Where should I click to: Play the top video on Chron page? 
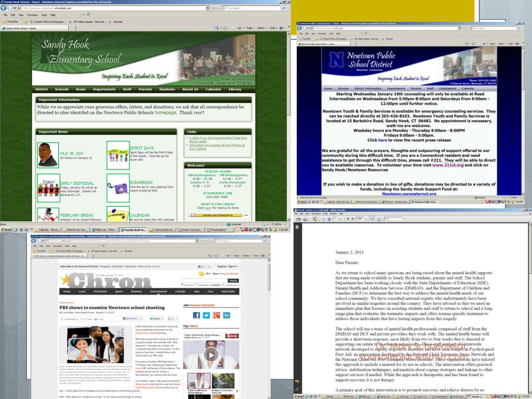tap(211, 355)
